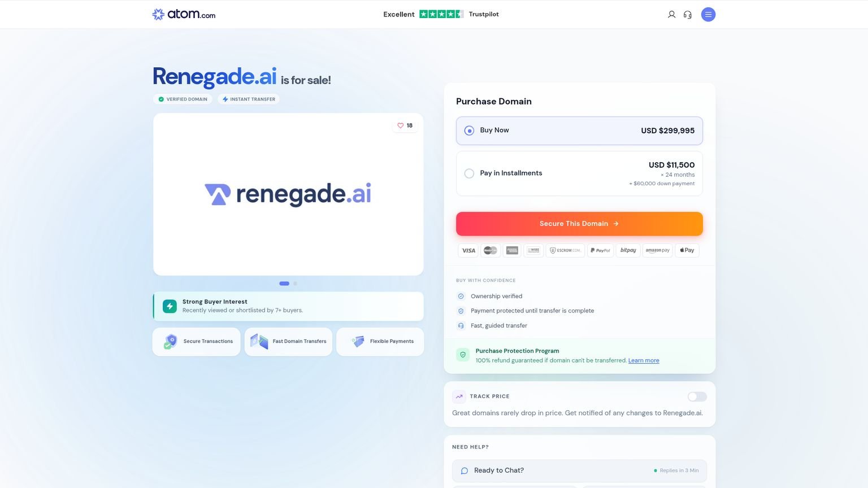868x488 pixels.
Task: Click the Wire transfer icon
Action: 533,250
